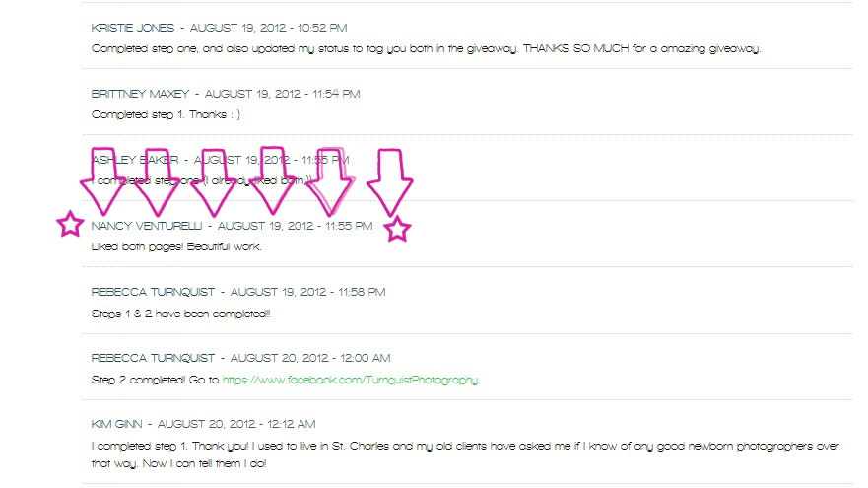868x488 pixels.
Task: Click commenter name Brittney Maxey
Action: coord(140,94)
